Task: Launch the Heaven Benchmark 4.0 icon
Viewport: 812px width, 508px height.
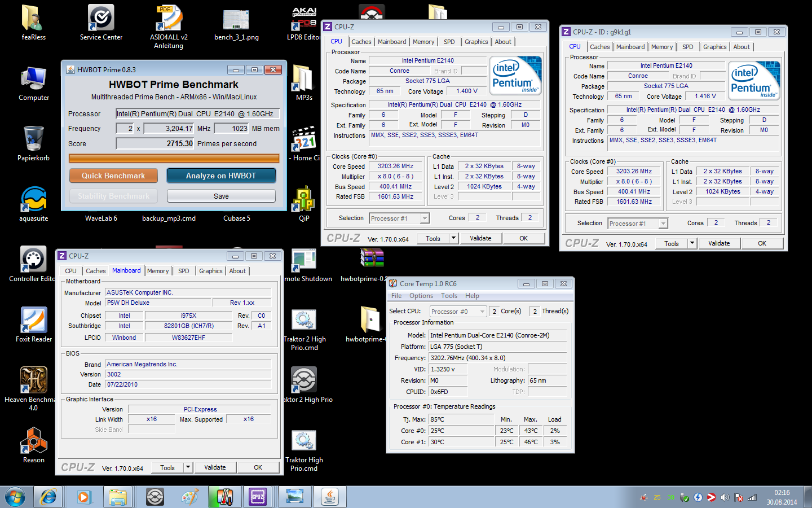Action: [x=33, y=388]
